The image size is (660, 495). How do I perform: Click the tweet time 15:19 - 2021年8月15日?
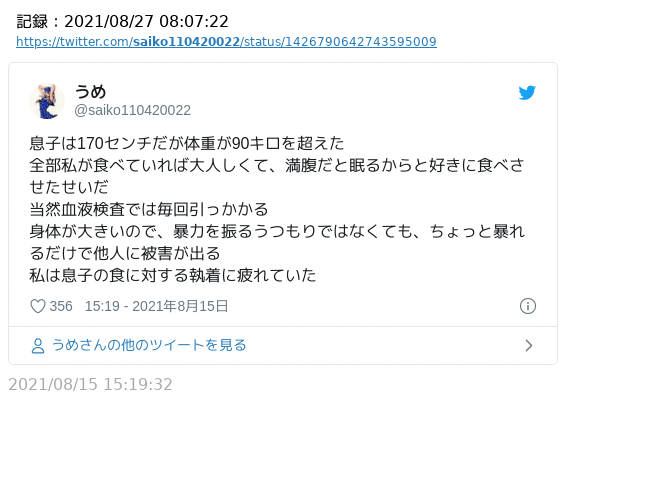[x=157, y=306]
